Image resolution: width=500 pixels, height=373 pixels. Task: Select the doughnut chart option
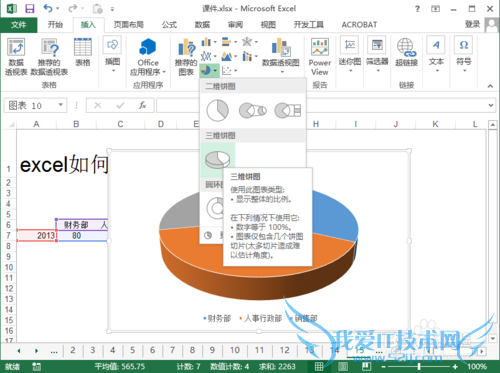[x=215, y=208]
